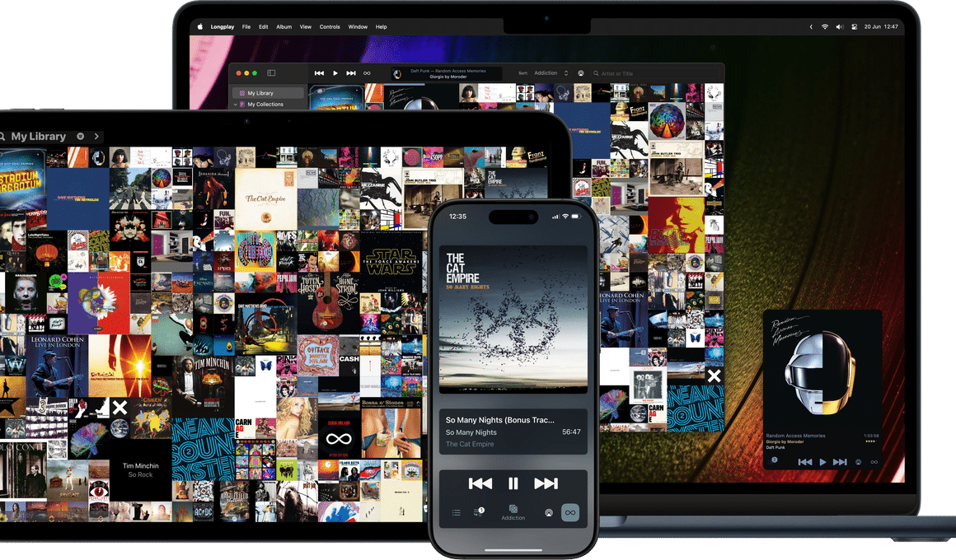Open AirPlay icon on the iPhone
Screen dimensions: 956x560
[549, 513]
